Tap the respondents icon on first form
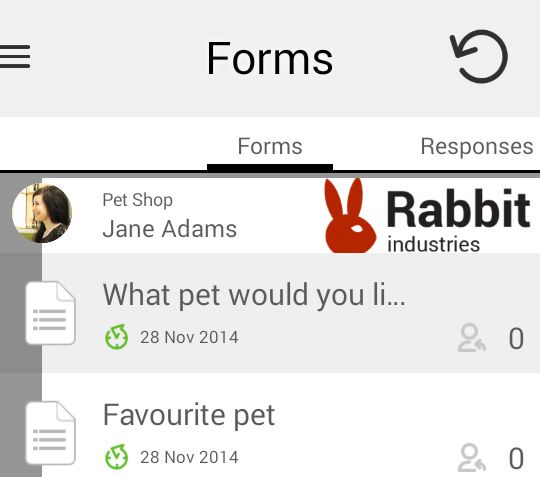The image size is (540, 477). pos(471,338)
